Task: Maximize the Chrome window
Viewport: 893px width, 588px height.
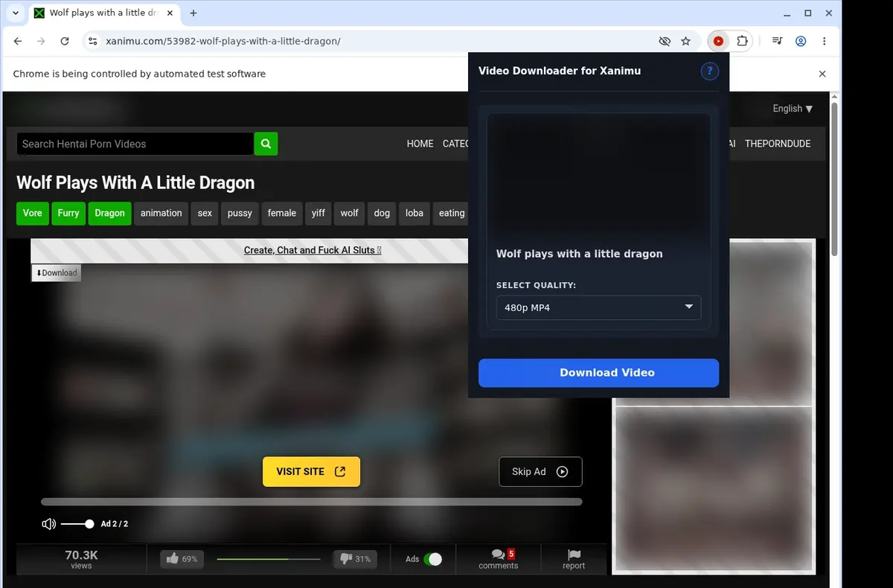Action: (808, 13)
